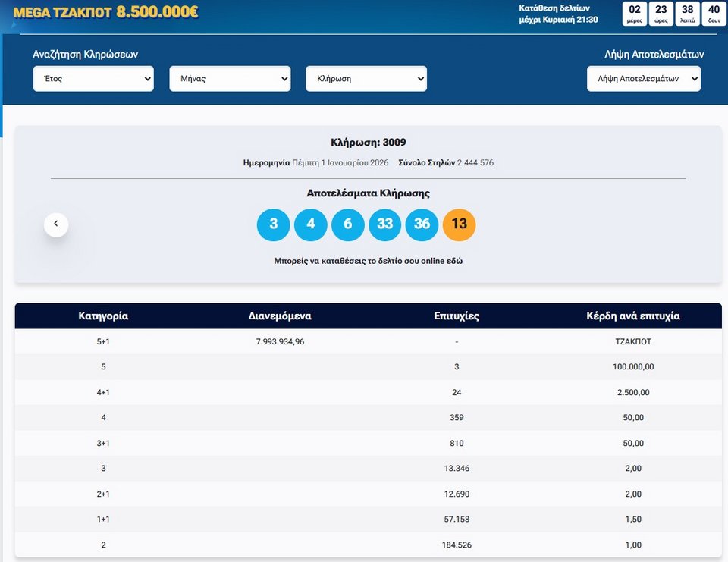Image resolution: width=728 pixels, height=562 pixels.
Task: Click the MEGA ΤΖΑΚΠΟΤ 8.500.000€ banner
Action: 106,13
